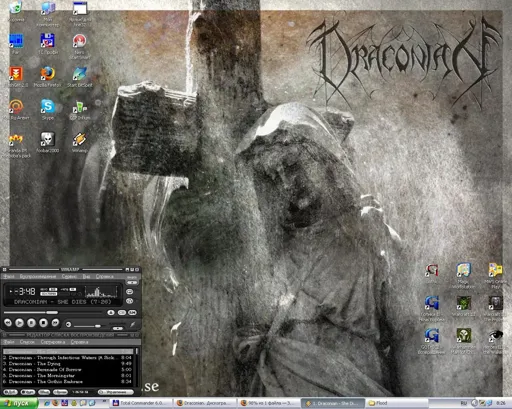The height and width of the screenshot is (409, 512).
Task: Open Winamp Сервис menu
Action: click(69, 276)
